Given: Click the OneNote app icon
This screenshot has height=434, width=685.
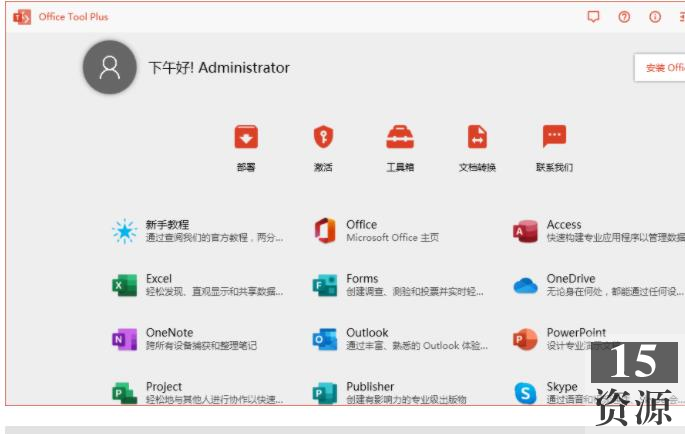Looking at the screenshot, I should (125, 339).
